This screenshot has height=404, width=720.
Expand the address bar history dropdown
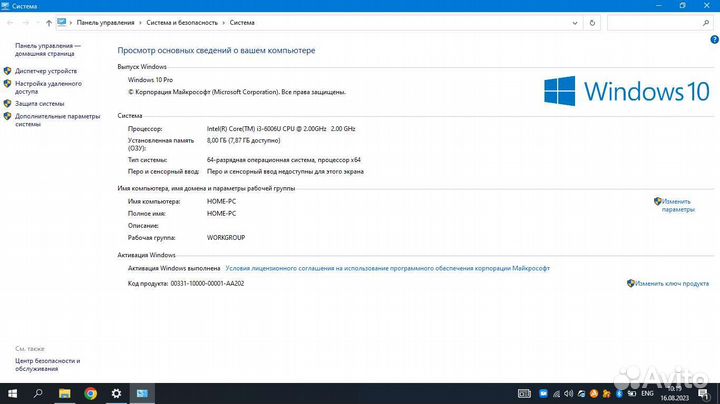point(574,22)
